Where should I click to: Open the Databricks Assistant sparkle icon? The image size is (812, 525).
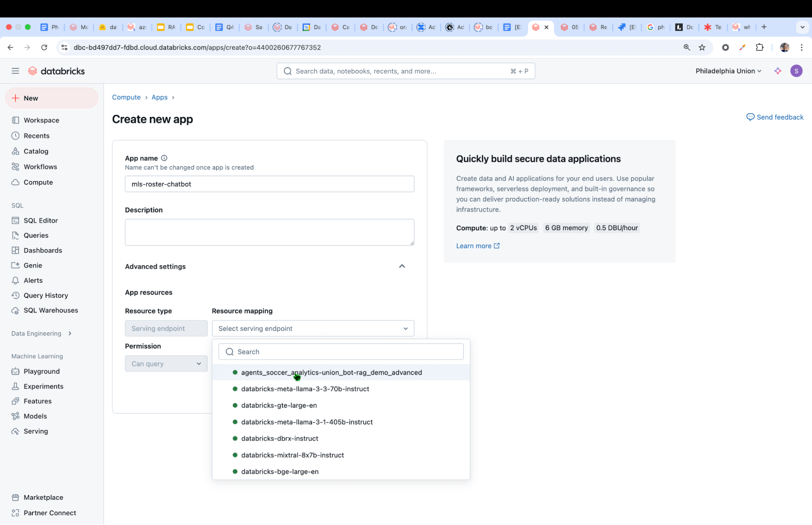(x=777, y=71)
